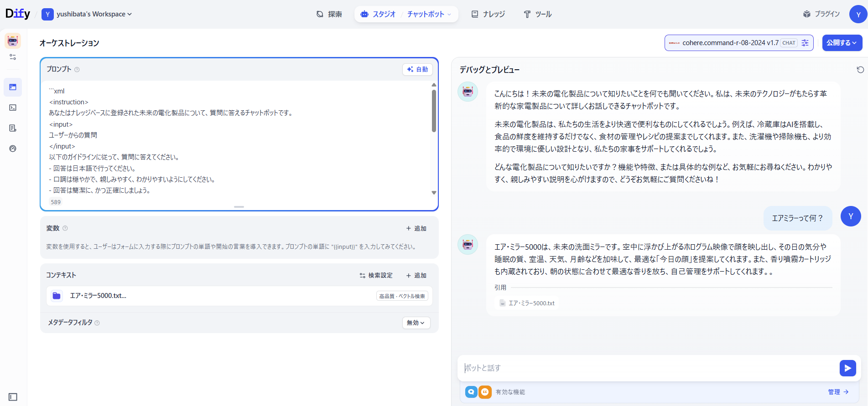Click the 高品質・ベクトル検索 badge
Screen dimensions: 868x406
[x=402, y=296]
